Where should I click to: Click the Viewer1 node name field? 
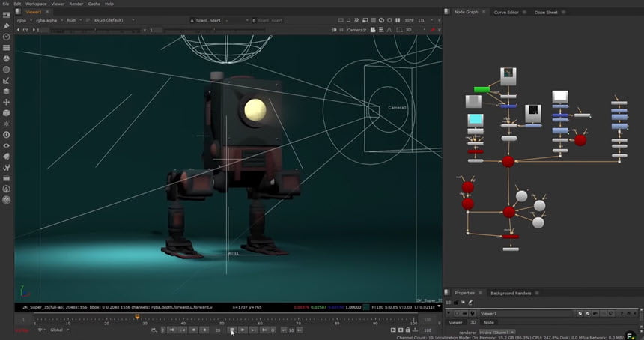tap(526, 313)
